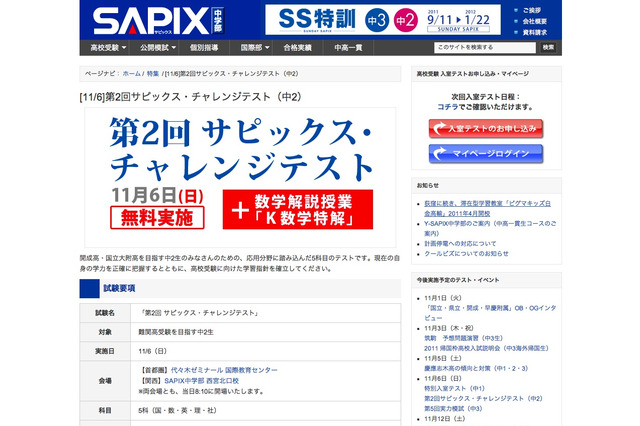Screen dimensions: 640x426
Task: Open the 個別指導 nav item
Action: pos(204,48)
